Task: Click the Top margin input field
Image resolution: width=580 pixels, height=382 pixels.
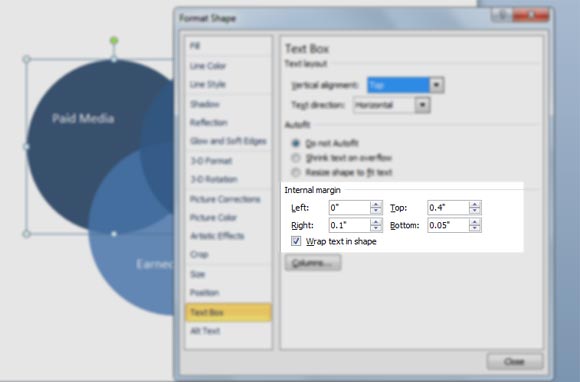Action: pos(448,207)
